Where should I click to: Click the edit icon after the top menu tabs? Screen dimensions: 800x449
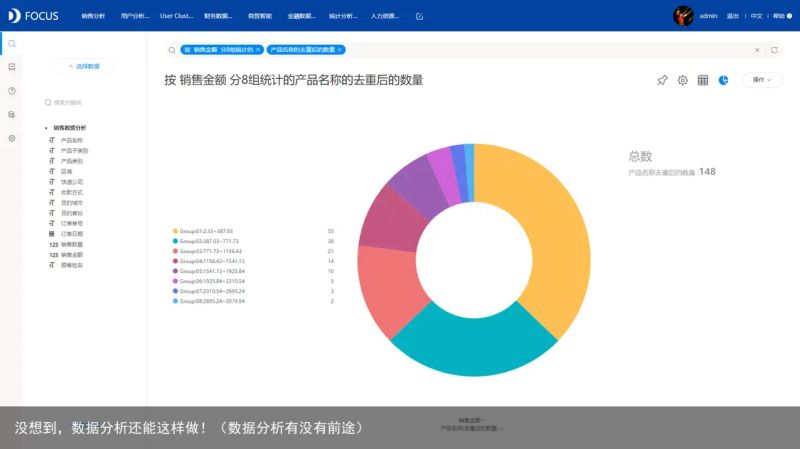(419, 16)
